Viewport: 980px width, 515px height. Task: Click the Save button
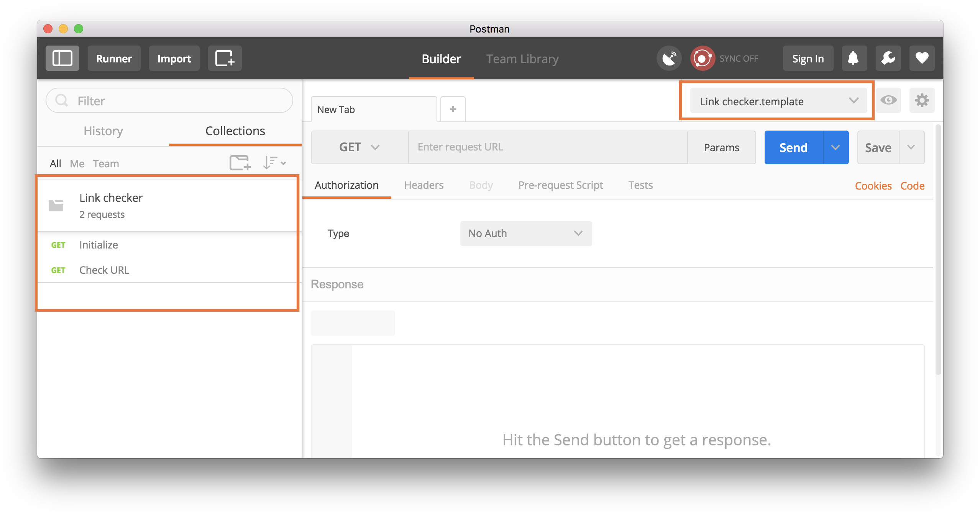click(878, 147)
